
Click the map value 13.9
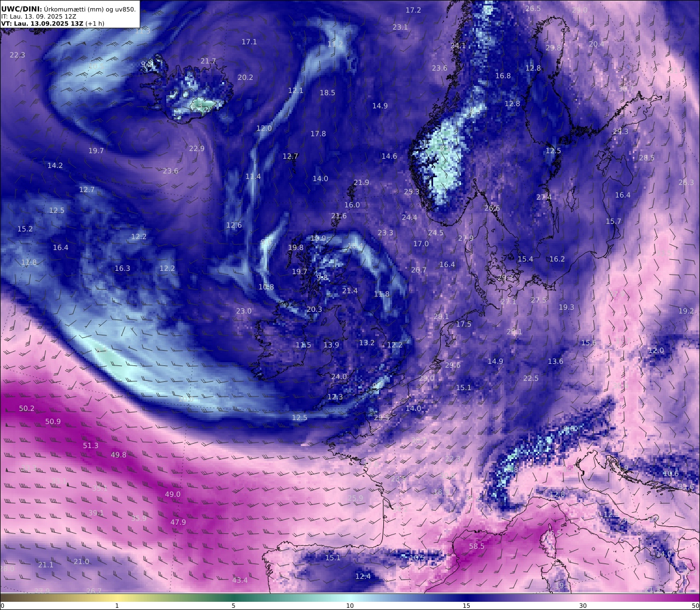(331, 345)
